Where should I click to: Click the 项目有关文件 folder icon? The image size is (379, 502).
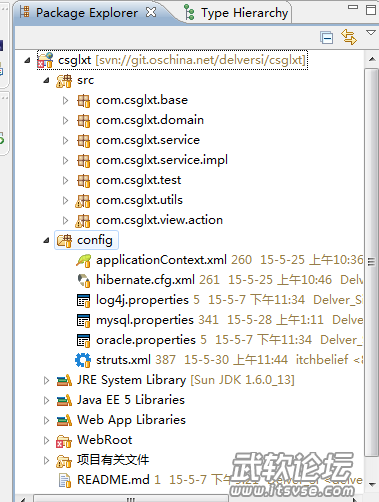click(x=64, y=461)
